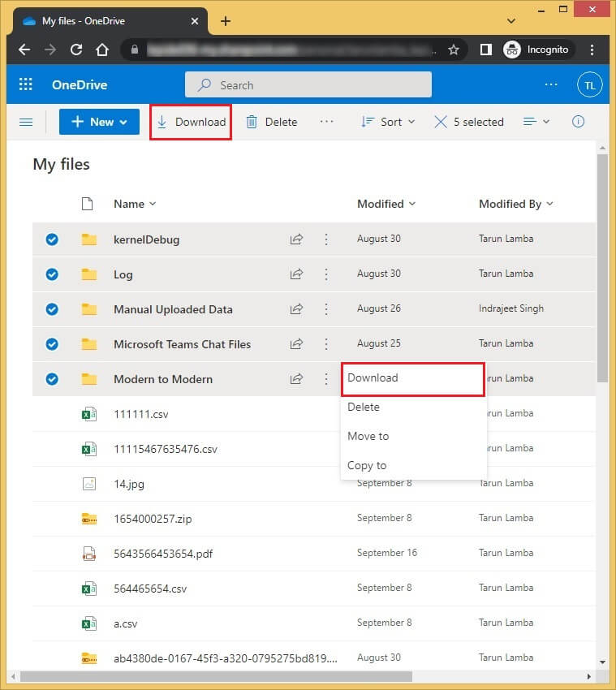Viewport: 616px width, 690px height.
Task: Open Chrome three-dot menu
Action: point(592,50)
